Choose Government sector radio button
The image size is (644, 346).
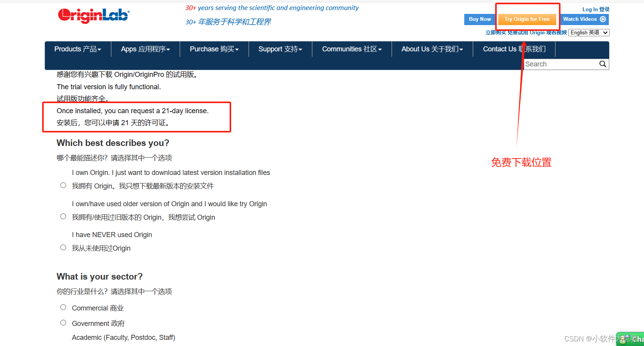point(63,323)
